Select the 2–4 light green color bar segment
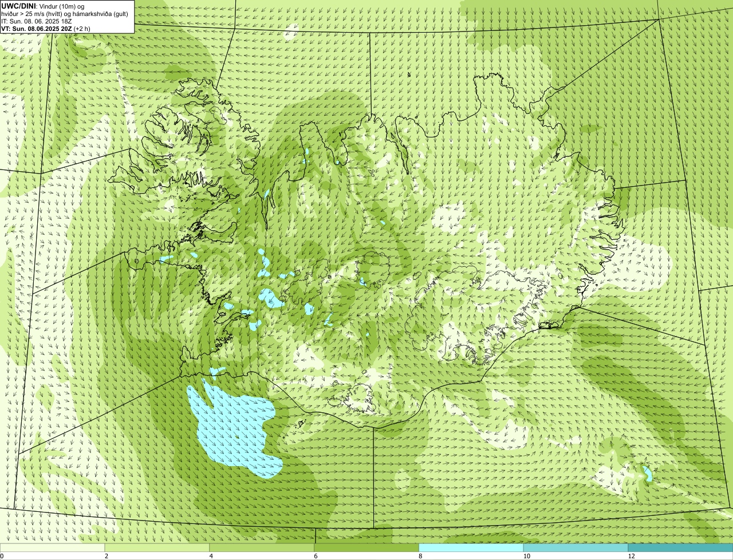Screen dimensions: 733x560 pyautogui.click(x=157, y=547)
